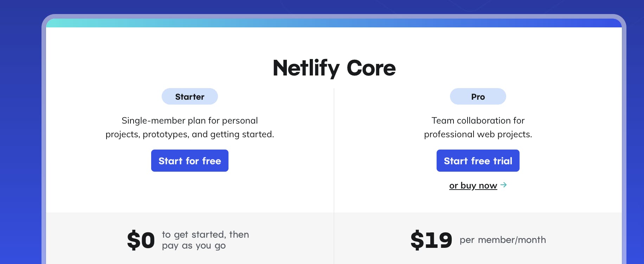
Task: Click 'professional web projects.' text line
Action: pyautogui.click(x=478, y=134)
